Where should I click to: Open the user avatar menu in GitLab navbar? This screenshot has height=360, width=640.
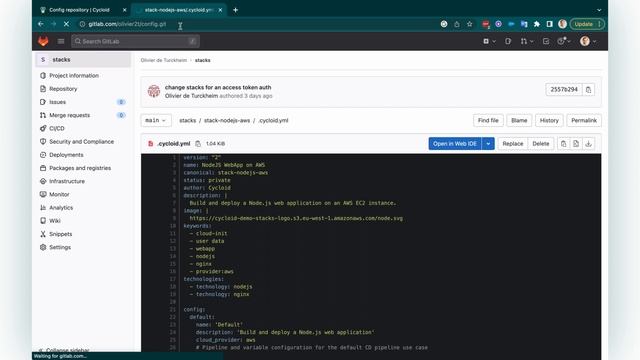coord(588,41)
